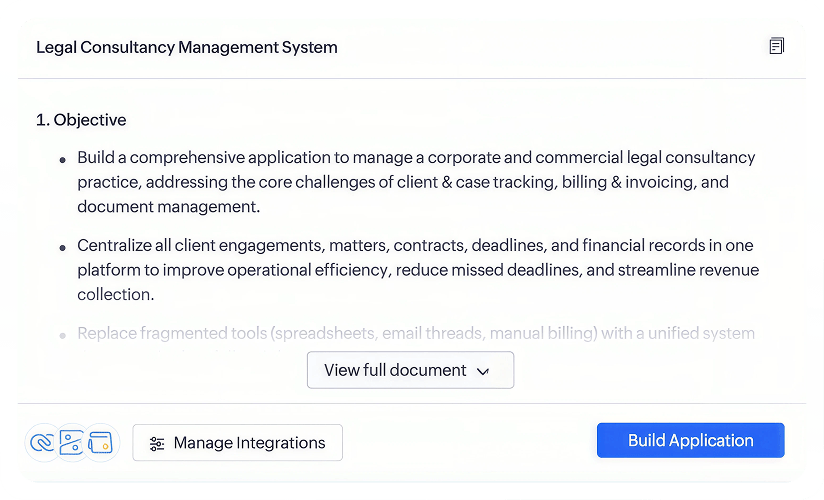
Task: Select the Legal Consultancy Management System title
Action: click(x=187, y=47)
